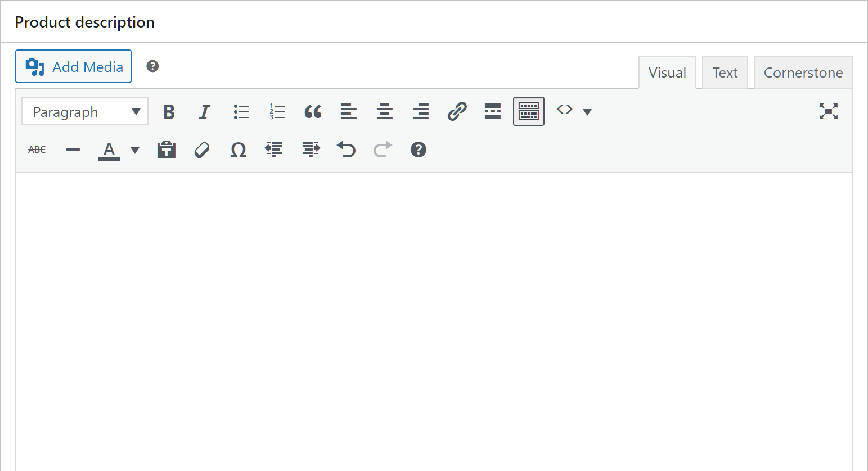Align text center
Viewport: 868px width, 471px height.
point(385,111)
